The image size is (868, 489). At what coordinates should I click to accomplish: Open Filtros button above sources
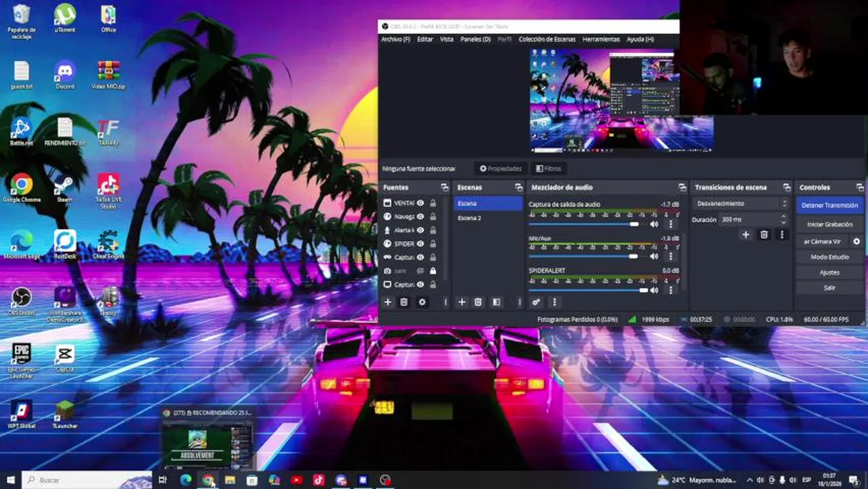tap(548, 168)
